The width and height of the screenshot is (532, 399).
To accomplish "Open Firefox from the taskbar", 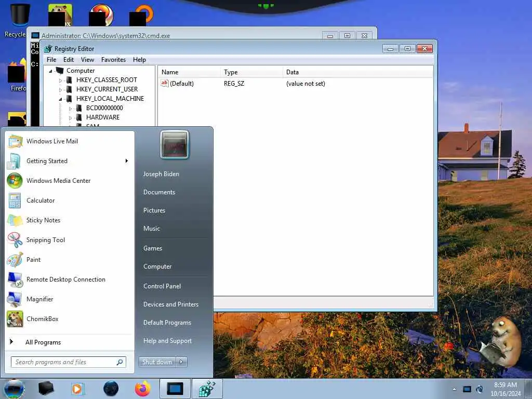I will click(x=142, y=389).
